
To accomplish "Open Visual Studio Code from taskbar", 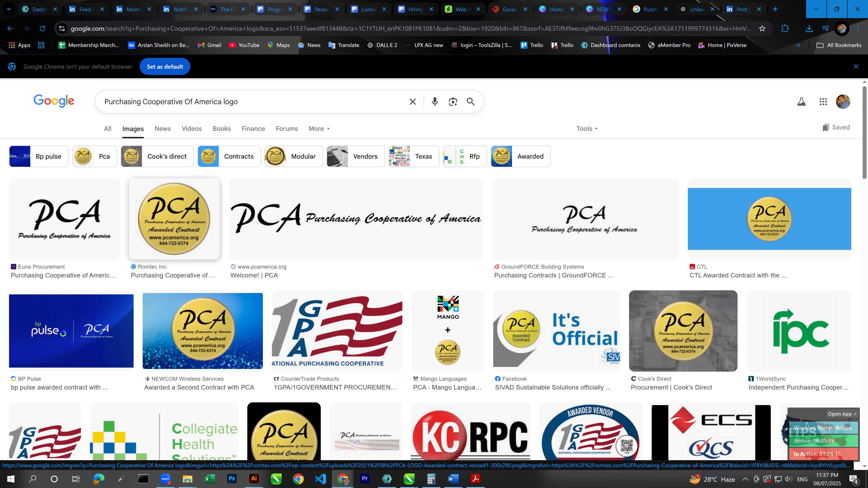I will click(321, 479).
